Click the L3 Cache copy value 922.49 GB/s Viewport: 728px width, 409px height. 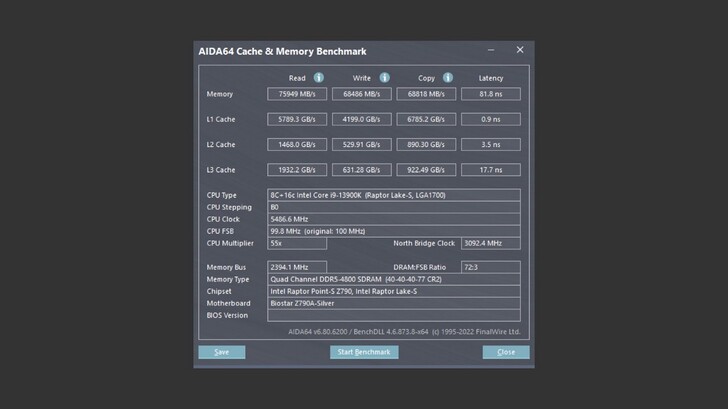pos(426,170)
